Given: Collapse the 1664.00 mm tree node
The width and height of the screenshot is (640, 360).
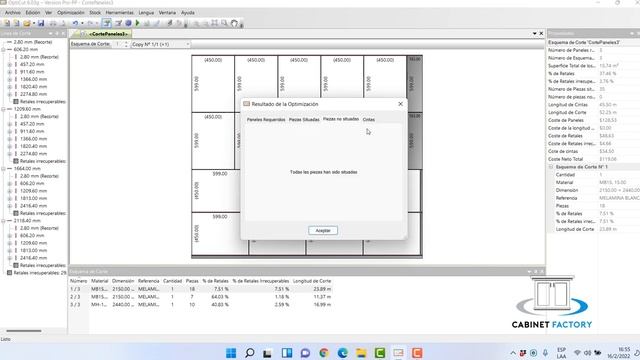Looking at the screenshot, I should 3,169.
